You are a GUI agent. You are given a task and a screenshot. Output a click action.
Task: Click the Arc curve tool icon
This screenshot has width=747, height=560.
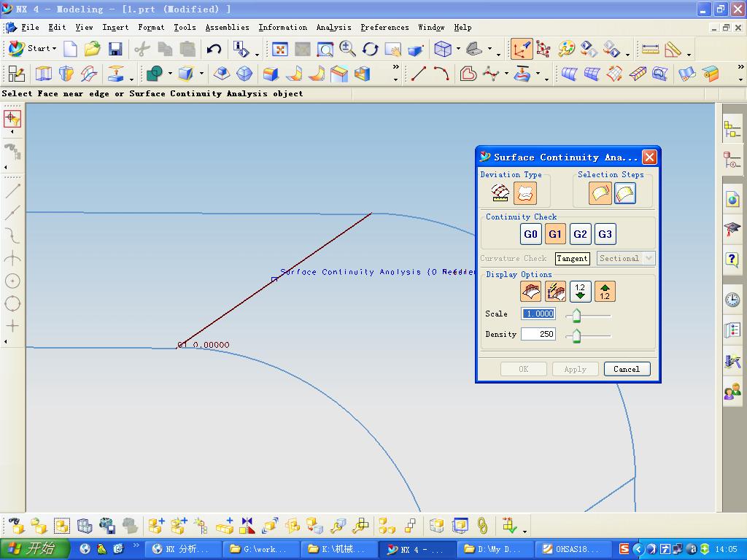coord(441,74)
